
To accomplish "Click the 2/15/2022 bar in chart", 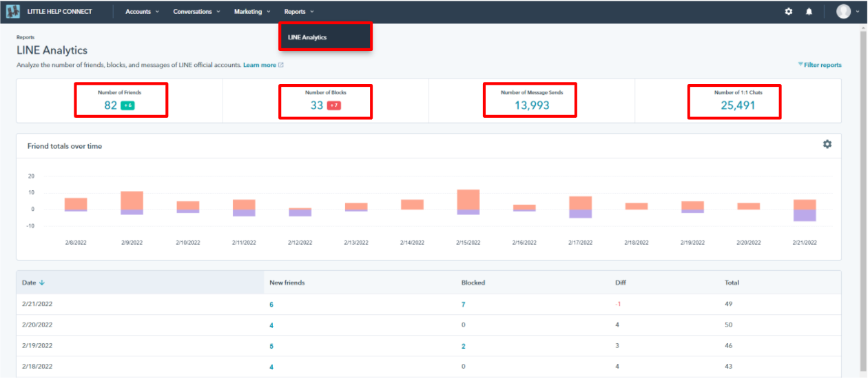I will tap(468, 202).
